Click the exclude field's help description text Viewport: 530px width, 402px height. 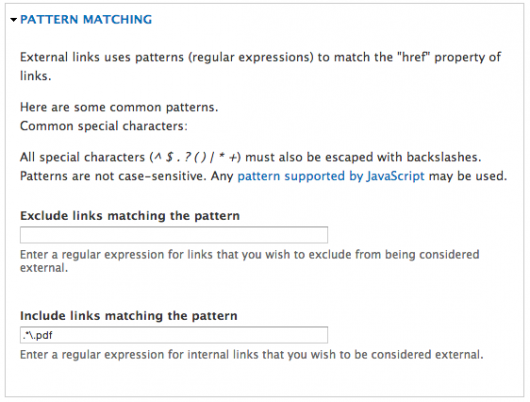249,261
